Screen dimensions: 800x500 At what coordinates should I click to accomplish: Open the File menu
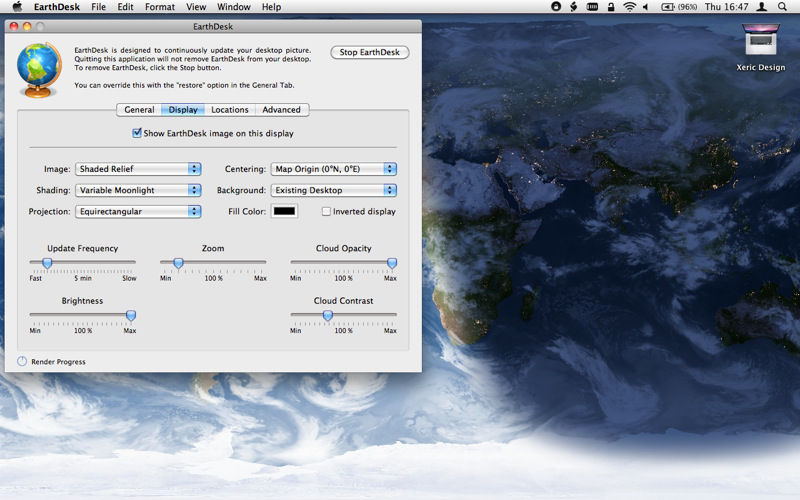point(98,7)
